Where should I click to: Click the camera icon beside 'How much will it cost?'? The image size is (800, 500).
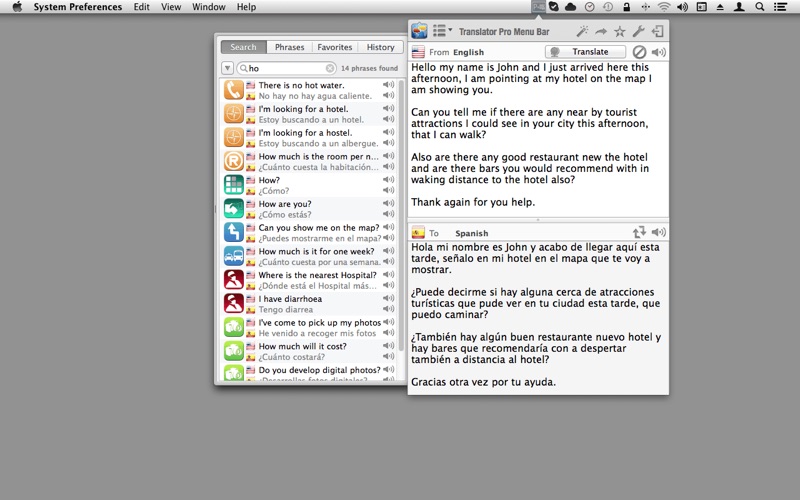click(234, 351)
